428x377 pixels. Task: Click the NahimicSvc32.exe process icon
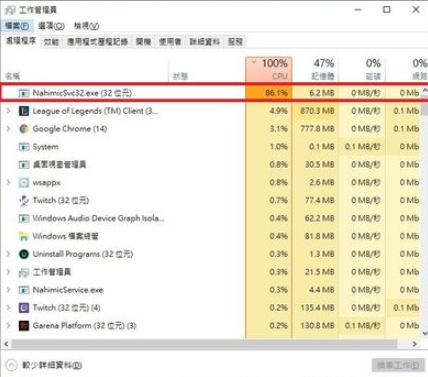tap(24, 93)
